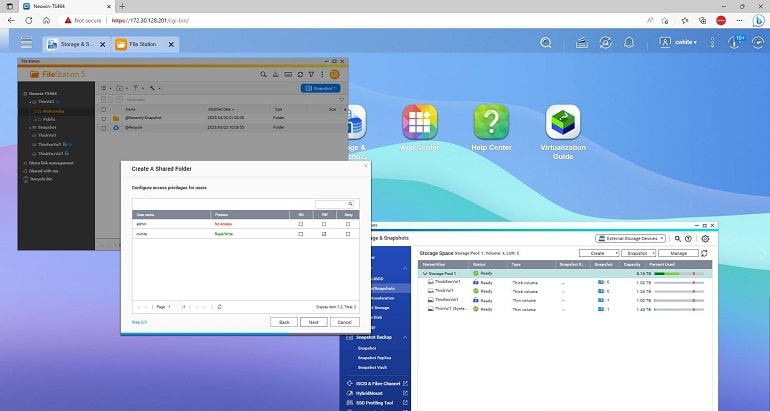Open iSCSI & Fibre Channel in sidebar
The height and width of the screenshot is (411, 770).
pos(377,384)
